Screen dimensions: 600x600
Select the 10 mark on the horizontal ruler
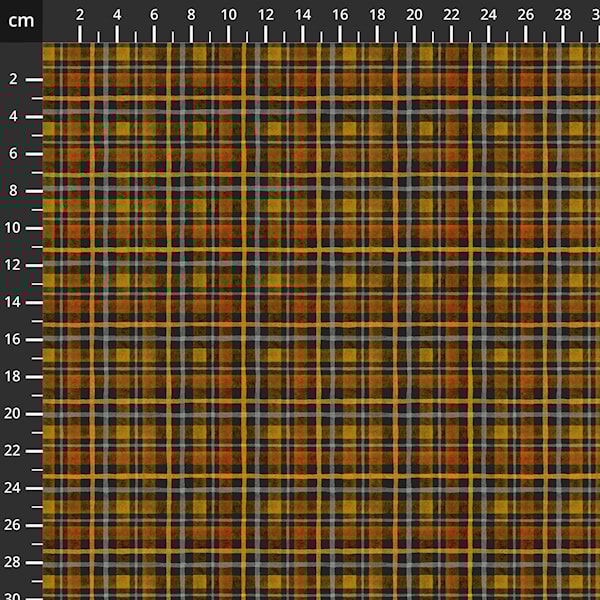[228, 15]
